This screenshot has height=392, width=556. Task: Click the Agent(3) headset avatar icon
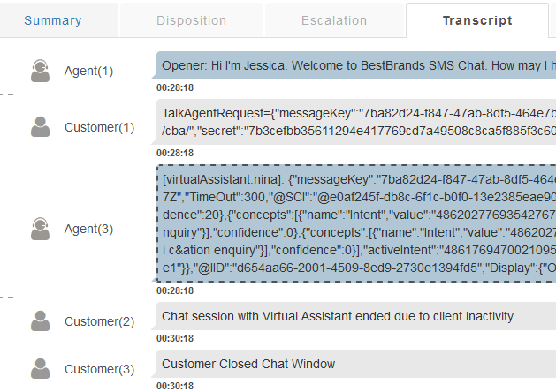(x=40, y=229)
